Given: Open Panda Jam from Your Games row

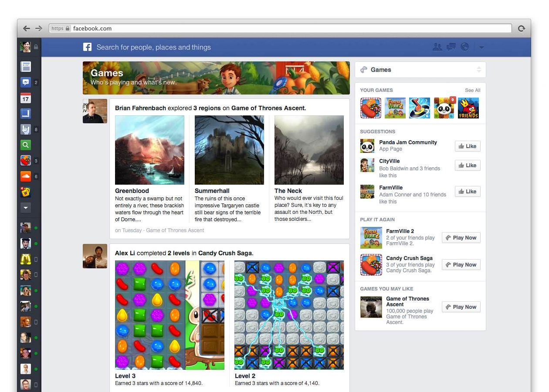Looking at the screenshot, I should tap(444, 108).
